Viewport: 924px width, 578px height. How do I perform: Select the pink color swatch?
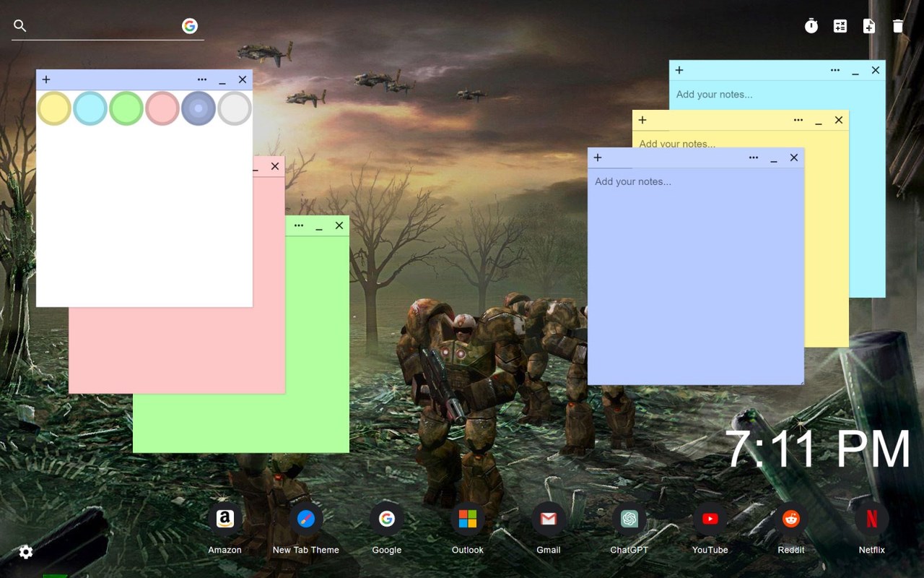tap(162, 108)
